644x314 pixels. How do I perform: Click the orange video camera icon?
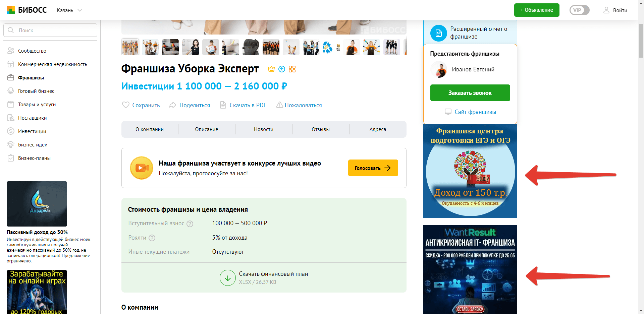tap(142, 168)
